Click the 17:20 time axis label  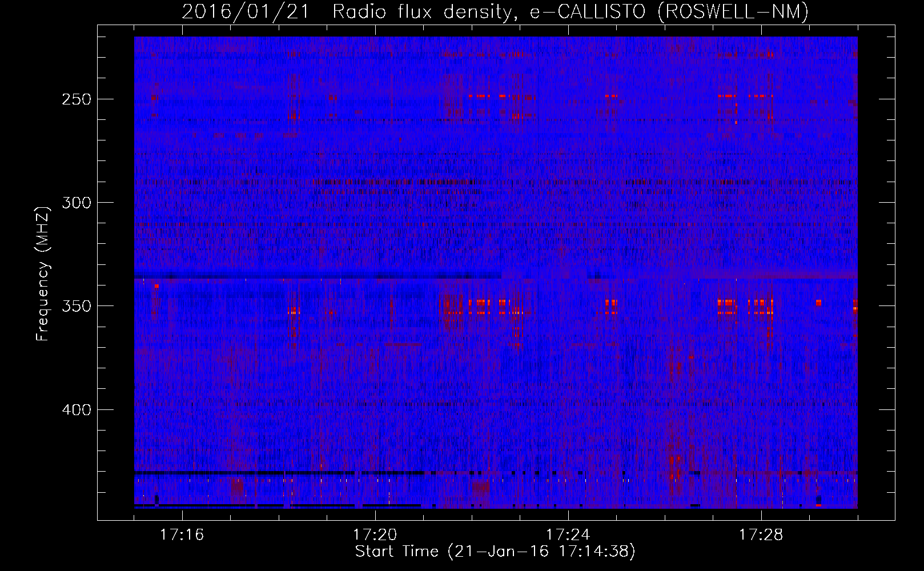tap(375, 535)
